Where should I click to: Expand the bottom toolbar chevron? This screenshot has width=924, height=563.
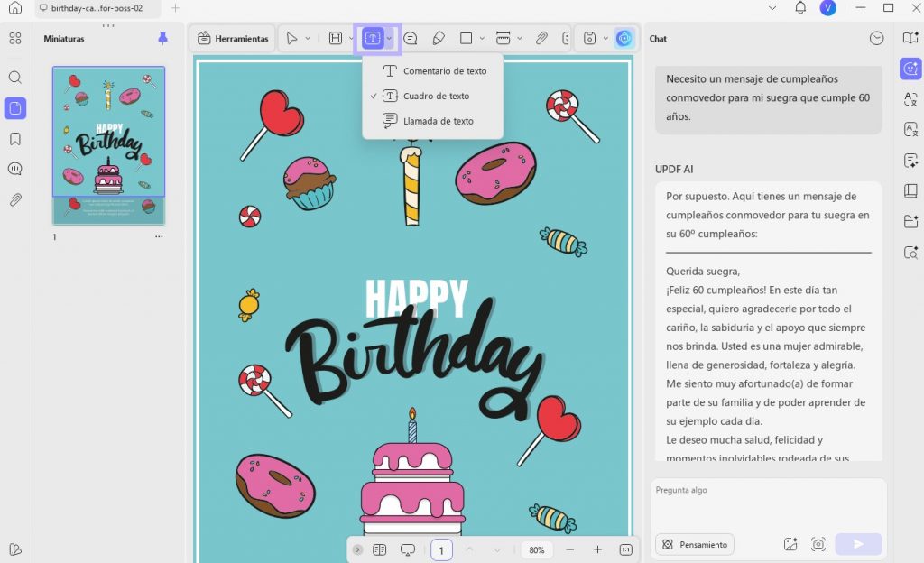pos(357,549)
